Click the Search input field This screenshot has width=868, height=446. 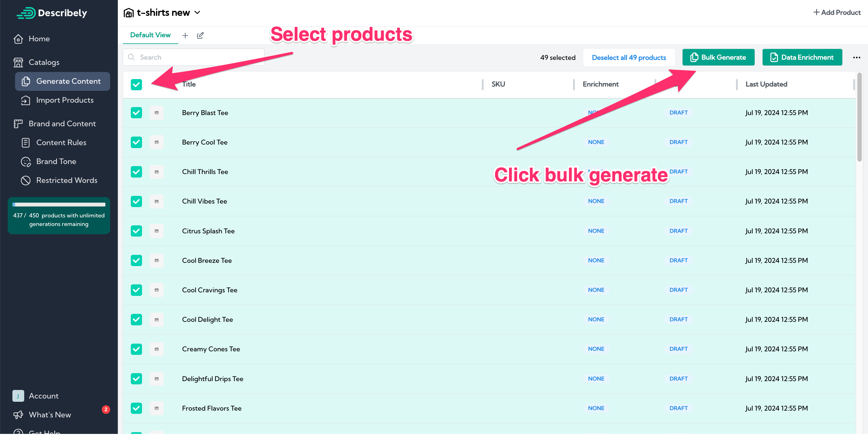pos(193,58)
